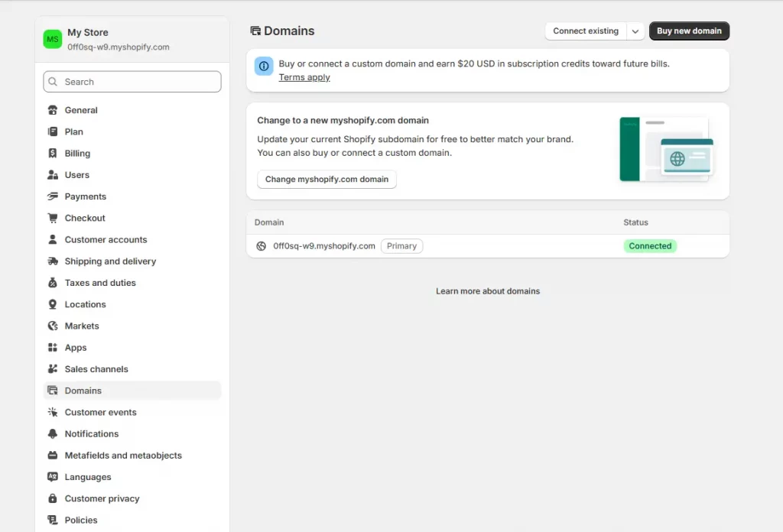The width and height of the screenshot is (783, 532).
Task: Click the globe icon beside 0ff0sq-w9.myshopify.com row
Action: pyautogui.click(x=262, y=246)
